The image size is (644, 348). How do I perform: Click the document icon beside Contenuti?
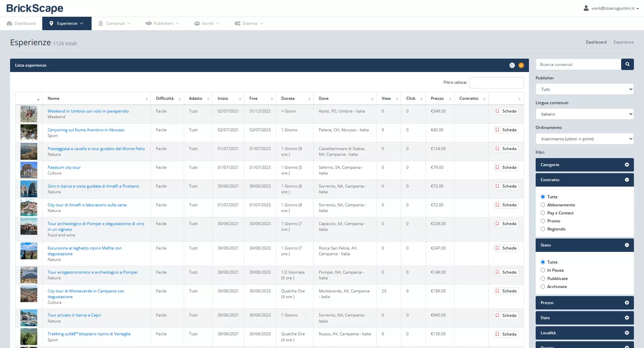(101, 23)
